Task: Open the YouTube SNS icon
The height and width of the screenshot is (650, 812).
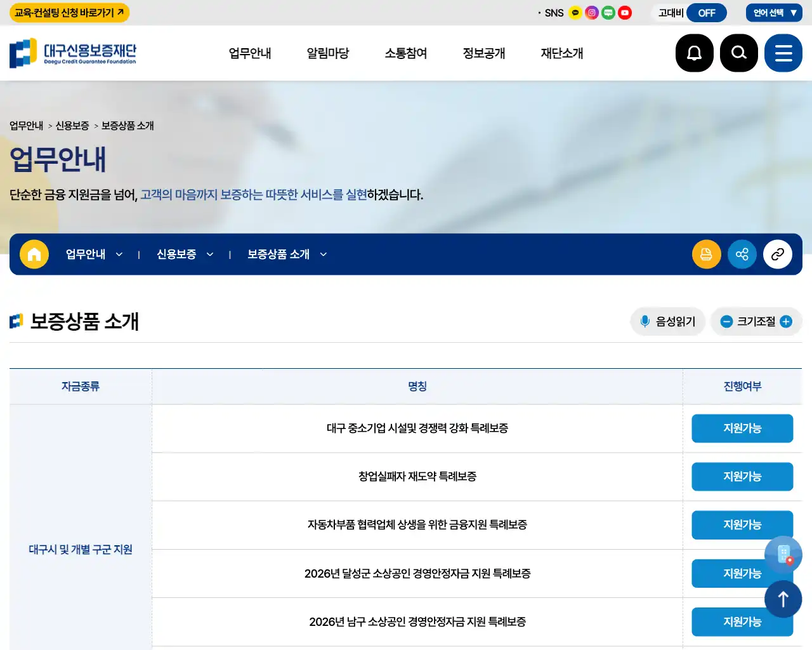Action: pos(625,13)
